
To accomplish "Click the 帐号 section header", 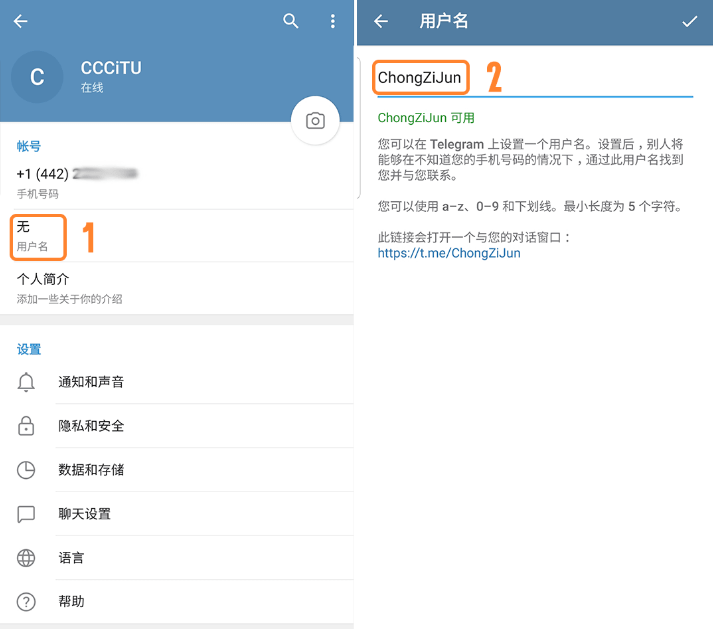I will point(29,146).
